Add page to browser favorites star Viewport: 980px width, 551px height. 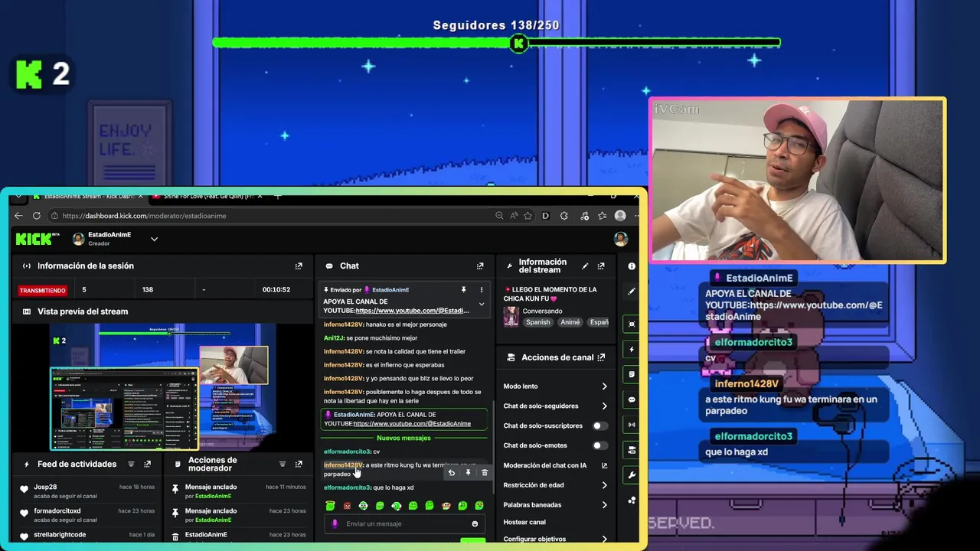coord(528,216)
